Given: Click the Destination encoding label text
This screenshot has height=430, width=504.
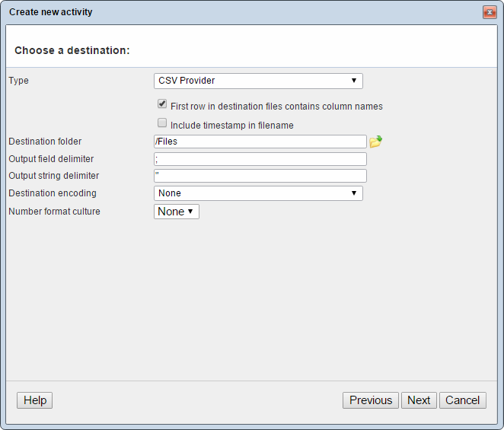Looking at the screenshot, I should coord(53,193).
